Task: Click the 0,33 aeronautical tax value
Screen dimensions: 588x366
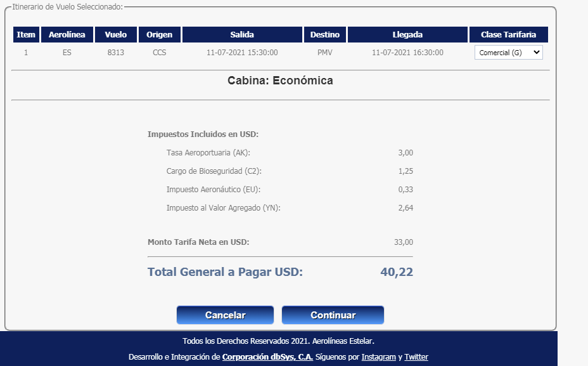Action: coord(406,190)
